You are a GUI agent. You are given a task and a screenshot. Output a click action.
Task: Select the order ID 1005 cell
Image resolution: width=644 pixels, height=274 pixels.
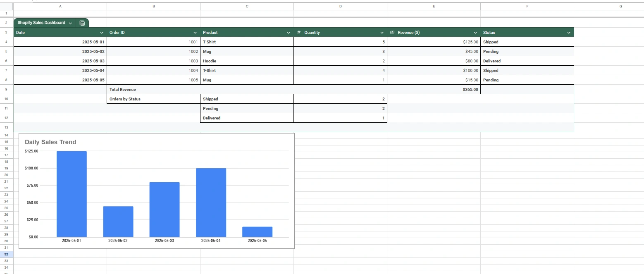[154, 80]
